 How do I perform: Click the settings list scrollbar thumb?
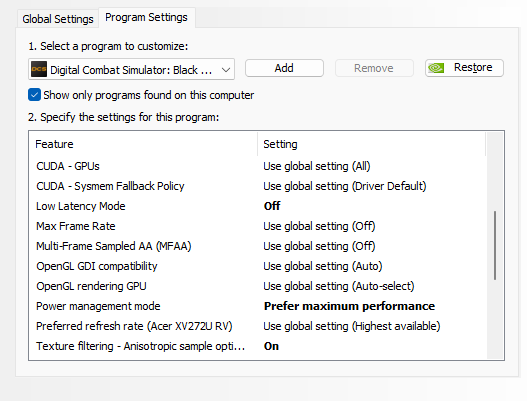[495, 245]
